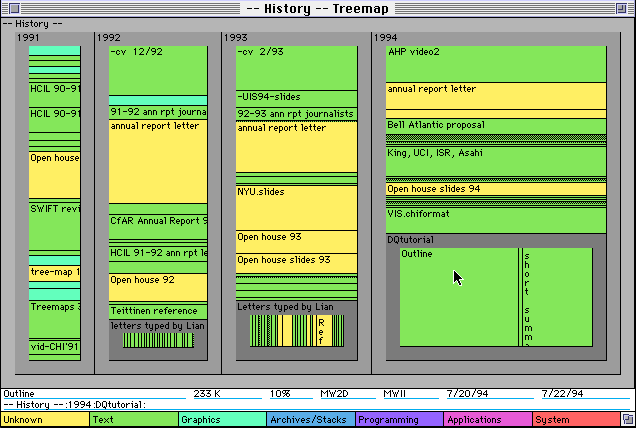Click the window close box in title bar

click(14, 8)
